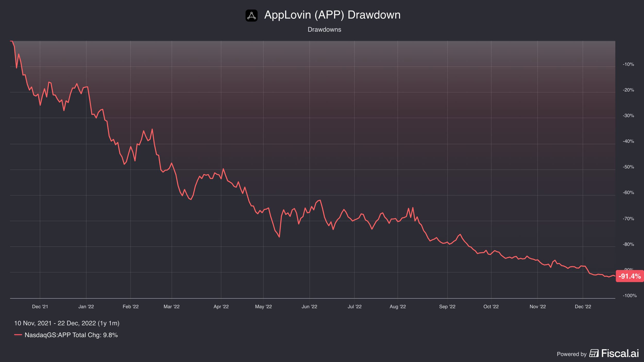
Task: Click the Apr '22 x-axis label
Action: (x=221, y=307)
